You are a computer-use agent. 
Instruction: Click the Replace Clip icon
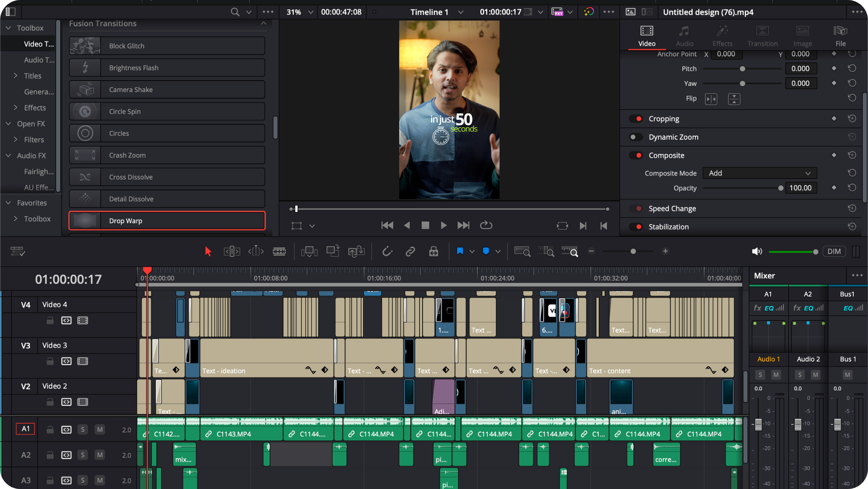[356, 252]
